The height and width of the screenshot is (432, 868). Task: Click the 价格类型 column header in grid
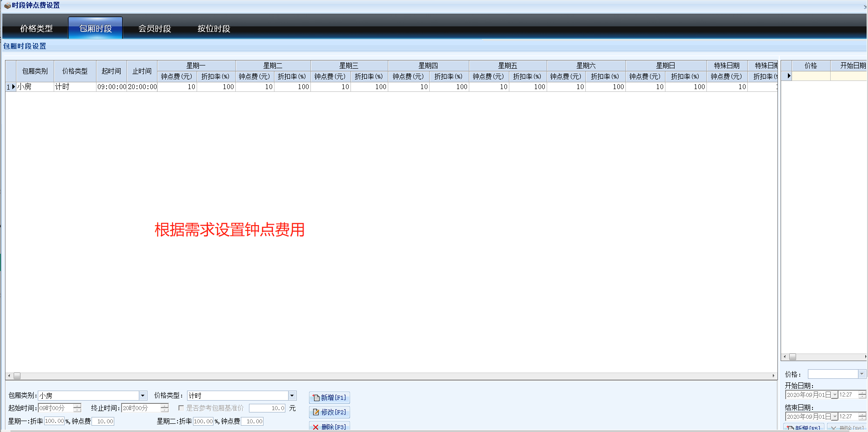tap(75, 71)
